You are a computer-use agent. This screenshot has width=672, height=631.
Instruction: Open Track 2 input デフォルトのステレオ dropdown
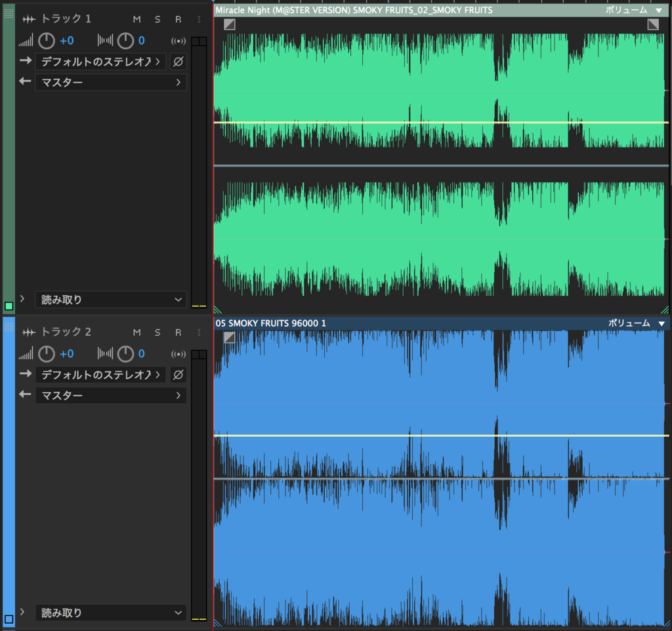(x=100, y=375)
